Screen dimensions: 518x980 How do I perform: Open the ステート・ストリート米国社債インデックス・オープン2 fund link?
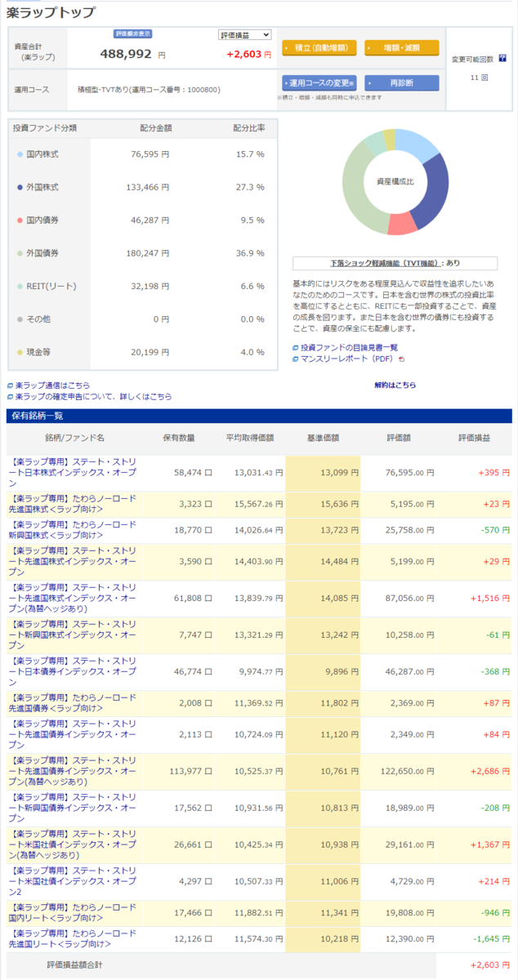[x=74, y=880]
